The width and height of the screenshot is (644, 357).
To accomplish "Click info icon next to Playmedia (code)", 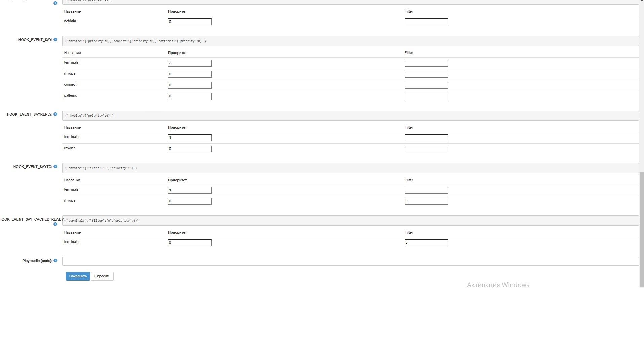I will click(x=55, y=261).
